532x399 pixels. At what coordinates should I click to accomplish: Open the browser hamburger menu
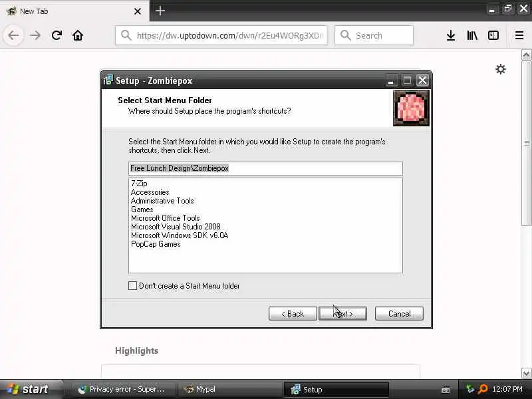pos(519,35)
